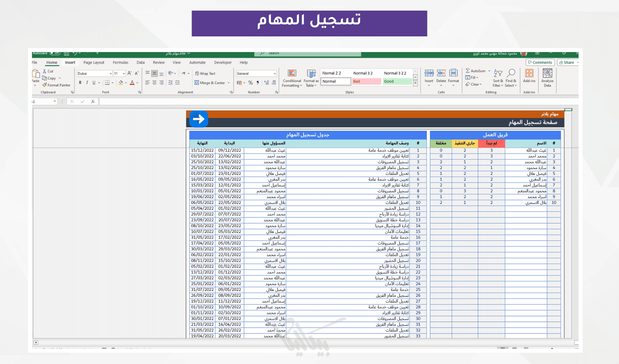Click the fx Insert Function icon
Screen dimensions: 619x364
[93, 102]
